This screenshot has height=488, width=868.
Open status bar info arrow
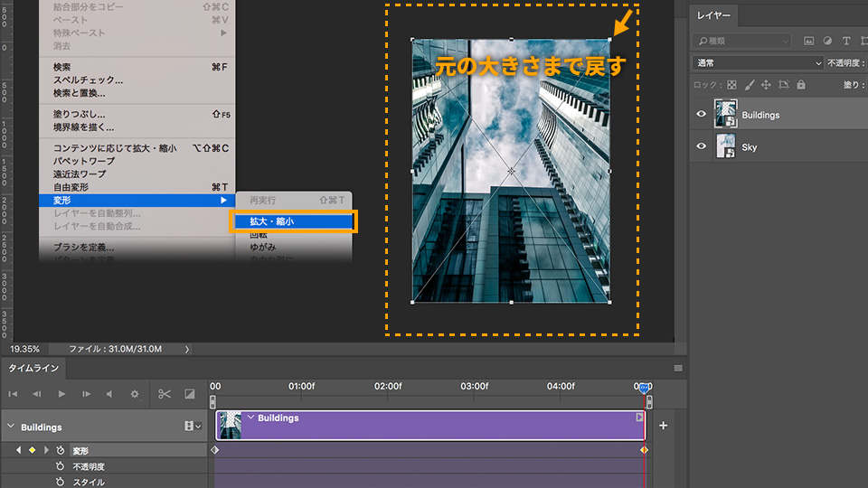pos(186,349)
